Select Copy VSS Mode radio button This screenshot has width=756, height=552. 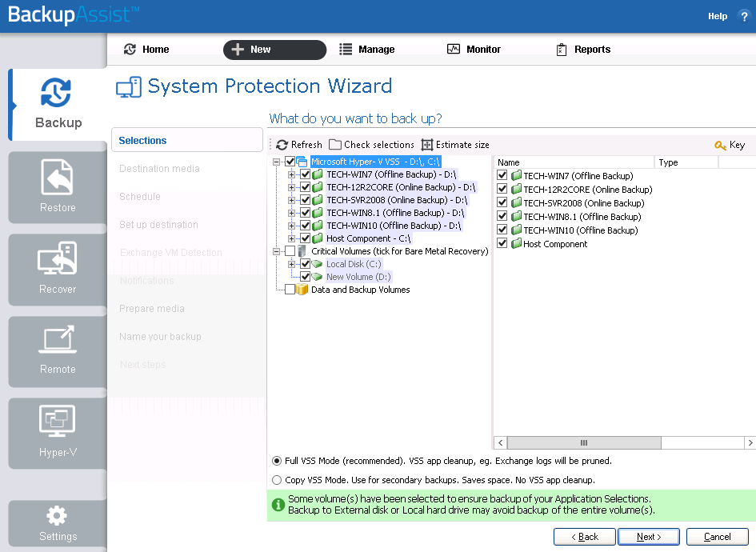(277, 480)
